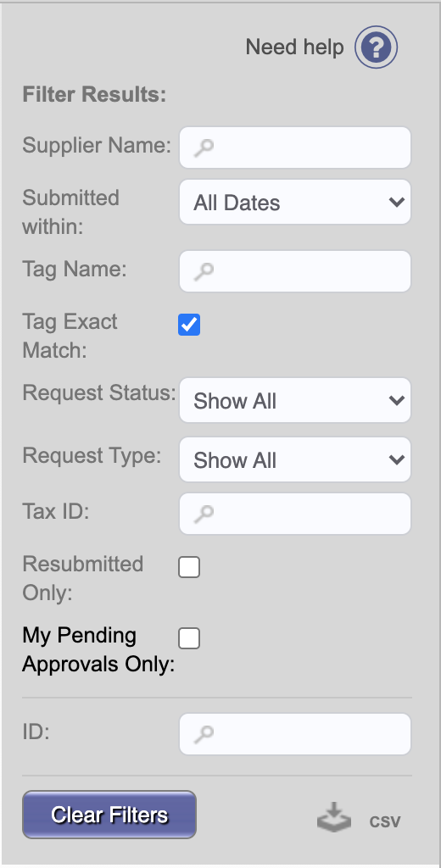Viewport: 441px width, 868px height.
Task: Focus the Supplier Name search field
Action: (295, 147)
